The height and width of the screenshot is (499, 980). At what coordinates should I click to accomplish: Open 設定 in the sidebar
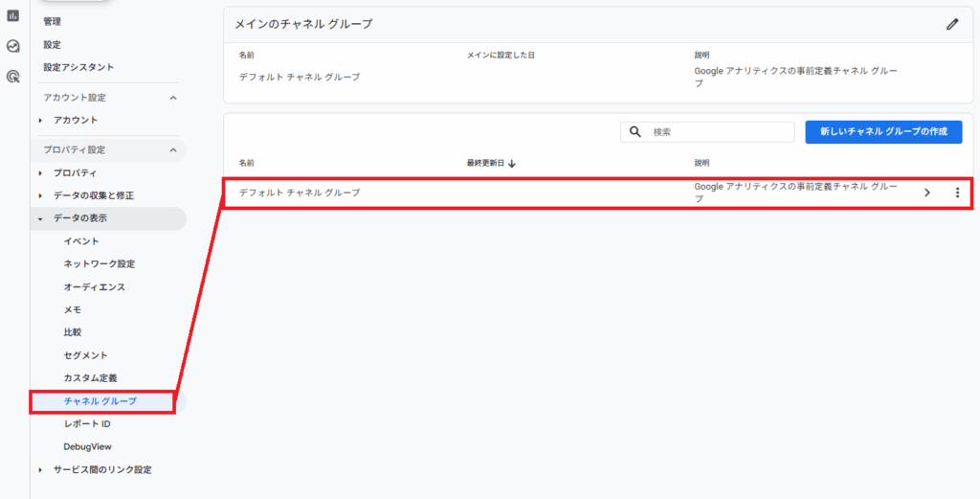[x=52, y=45]
